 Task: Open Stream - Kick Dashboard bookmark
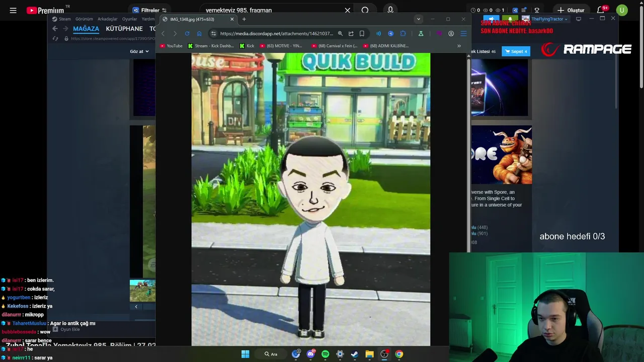click(x=211, y=46)
